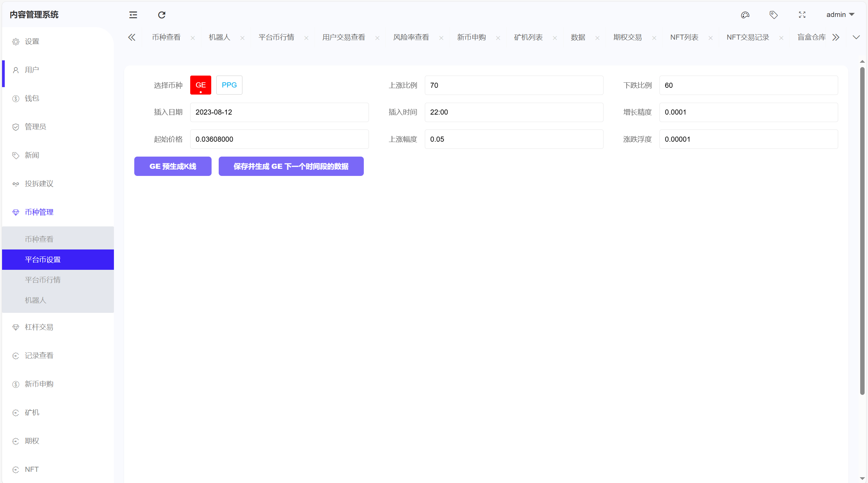
Task: Enter fullscreen mode
Action: (x=802, y=15)
